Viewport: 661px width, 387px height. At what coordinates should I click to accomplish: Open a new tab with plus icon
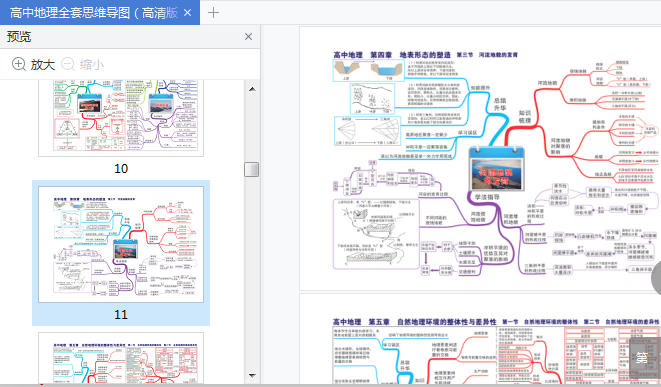pyautogui.click(x=213, y=13)
